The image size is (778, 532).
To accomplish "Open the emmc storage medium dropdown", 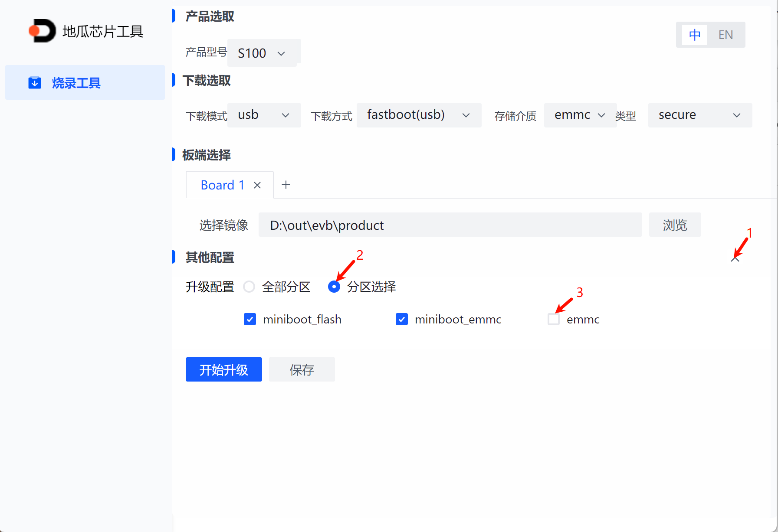I will point(580,115).
